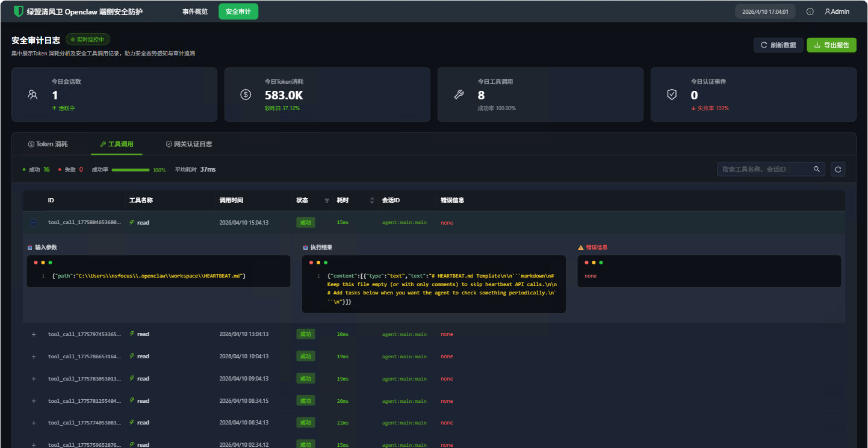The width and height of the screenshot is (868, 448).
Task: Click the HEARTBEAT.md path in input parameters
Action: point(161,276)
